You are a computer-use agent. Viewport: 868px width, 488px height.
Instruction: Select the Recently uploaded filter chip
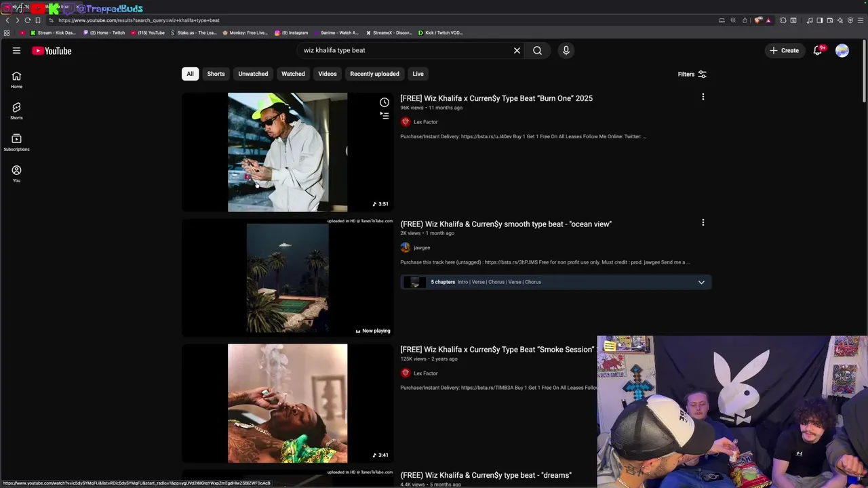[374, 74]
